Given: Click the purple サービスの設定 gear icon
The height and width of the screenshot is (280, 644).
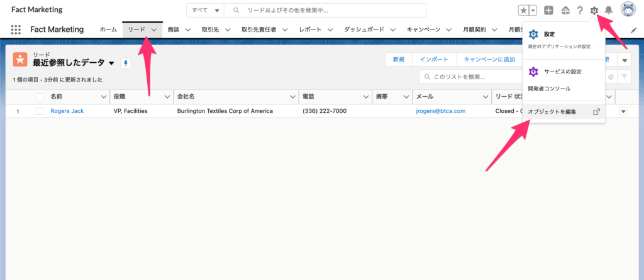Looking at the screenshot, I should 533,72.
